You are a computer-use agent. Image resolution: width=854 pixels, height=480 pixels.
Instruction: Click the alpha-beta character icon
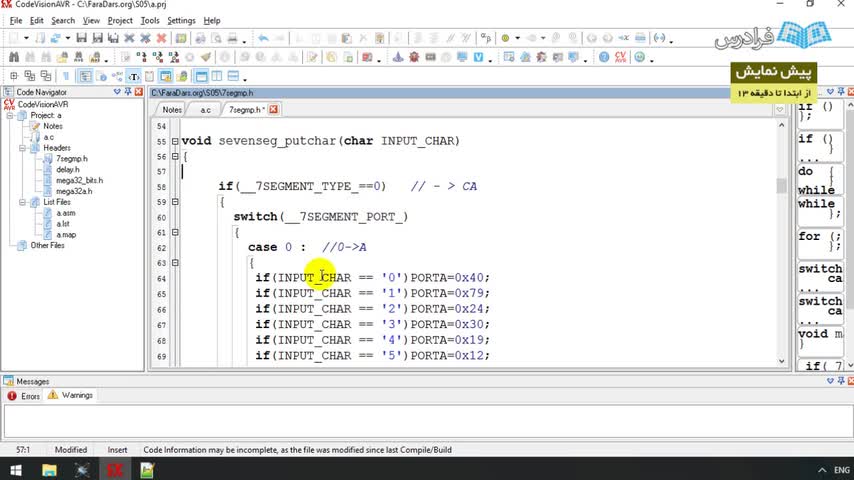[x=485, y=38]
